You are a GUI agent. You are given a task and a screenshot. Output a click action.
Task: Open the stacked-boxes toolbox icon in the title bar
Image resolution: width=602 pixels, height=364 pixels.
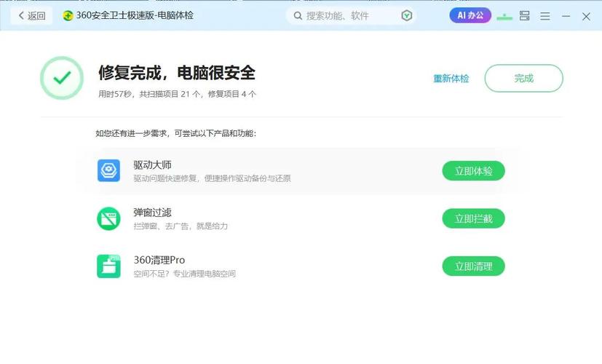pyautogui.click(x=524, y=16)
